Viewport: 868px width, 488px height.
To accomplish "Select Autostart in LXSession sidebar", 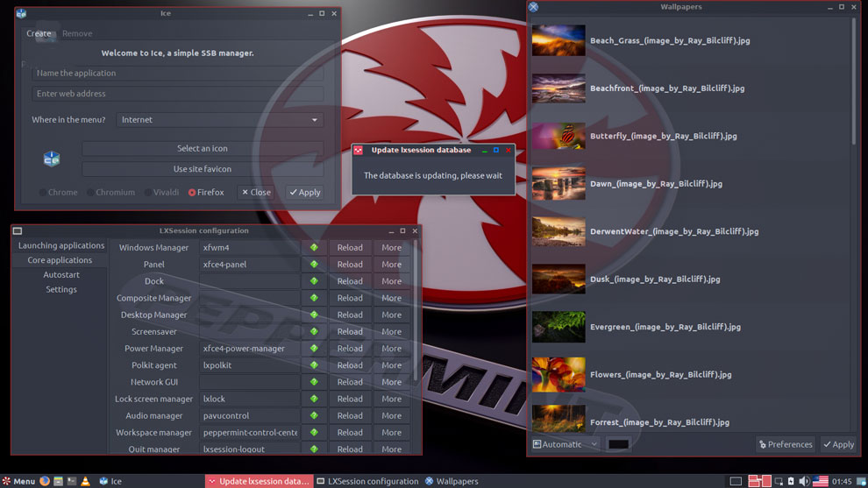I will click(61, 275).
